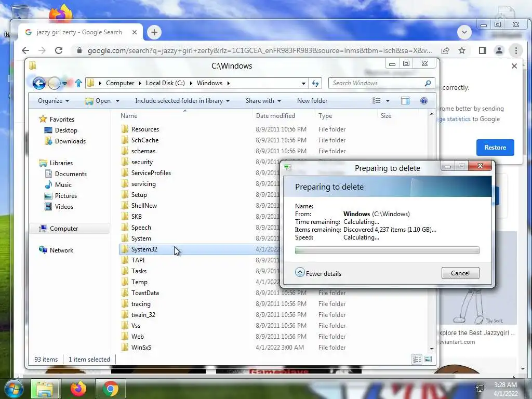Select the Resources folder icon

[x=125, y=129]
